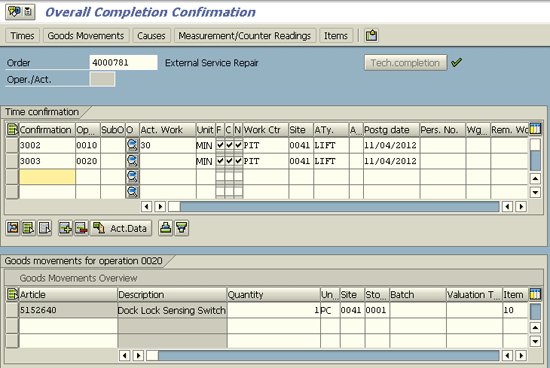Toggle N checkbox for confirmation 3003
Screen dimensions: 550x368
click(x=238, y=161)
